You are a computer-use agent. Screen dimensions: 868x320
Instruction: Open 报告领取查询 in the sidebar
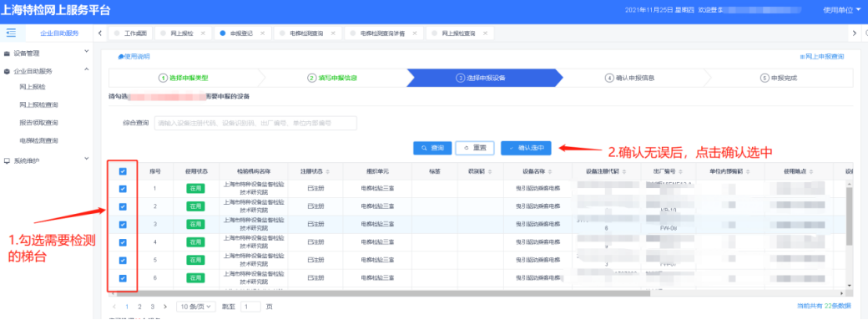point(38,123)
